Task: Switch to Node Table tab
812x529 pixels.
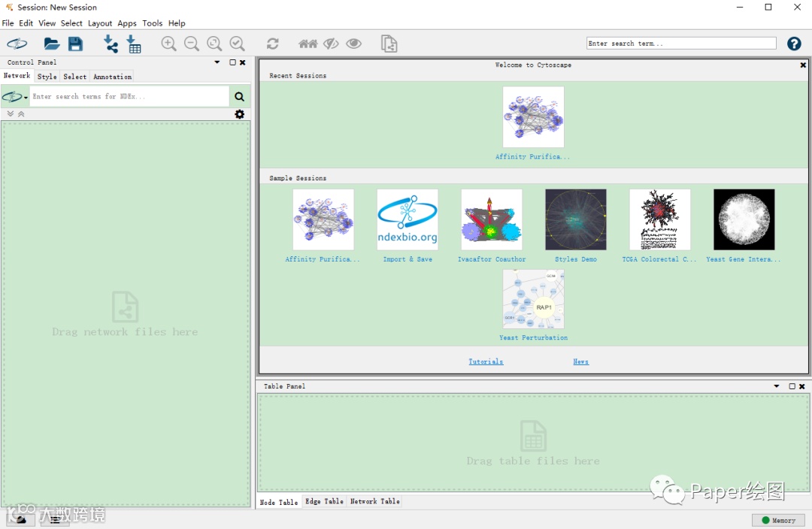Action: click(279, 502)
